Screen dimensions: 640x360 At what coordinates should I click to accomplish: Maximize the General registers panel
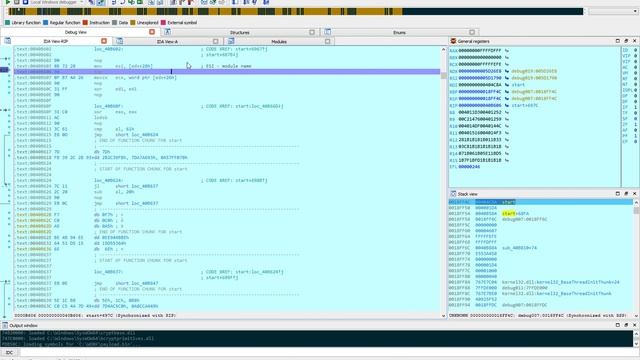coord(618,41)
